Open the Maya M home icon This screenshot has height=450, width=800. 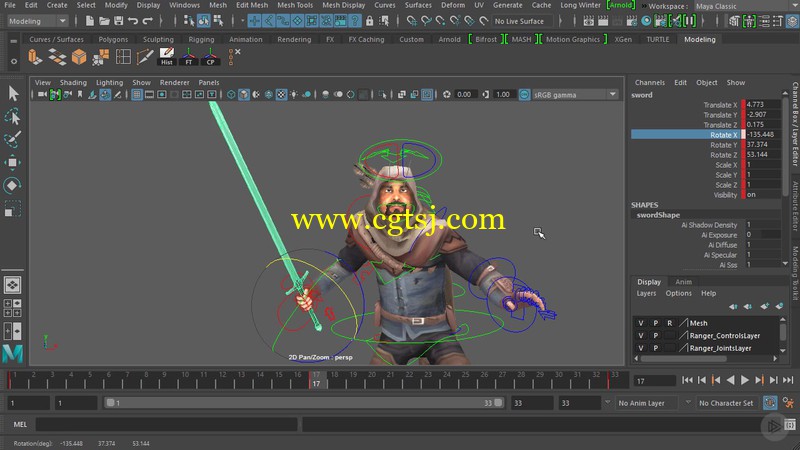click(12, 353)
